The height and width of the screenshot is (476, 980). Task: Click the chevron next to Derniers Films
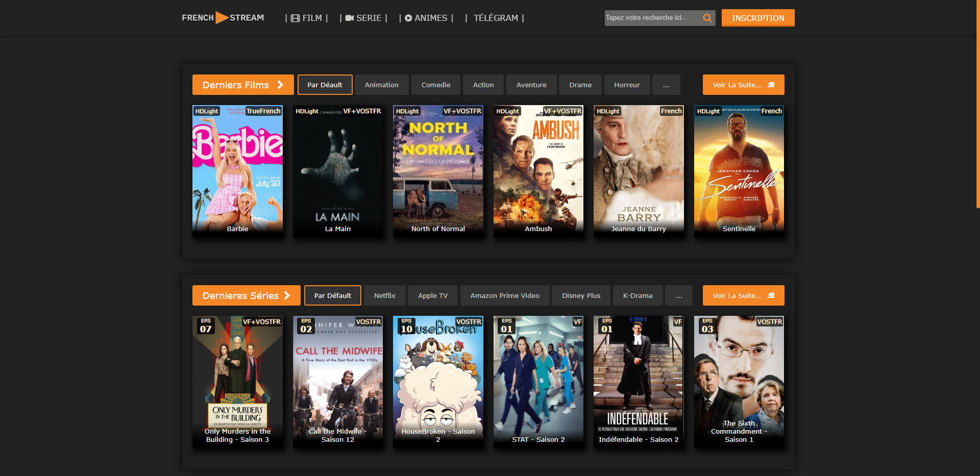click(280, 85)
